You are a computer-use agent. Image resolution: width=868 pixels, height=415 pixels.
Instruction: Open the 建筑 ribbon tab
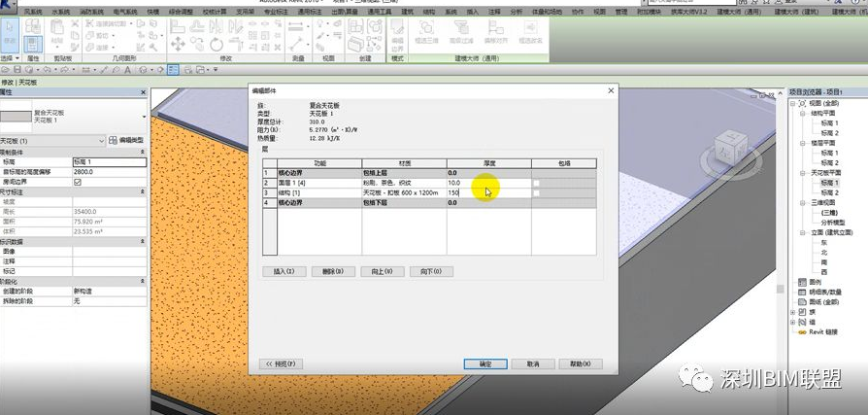pos(407,12)
